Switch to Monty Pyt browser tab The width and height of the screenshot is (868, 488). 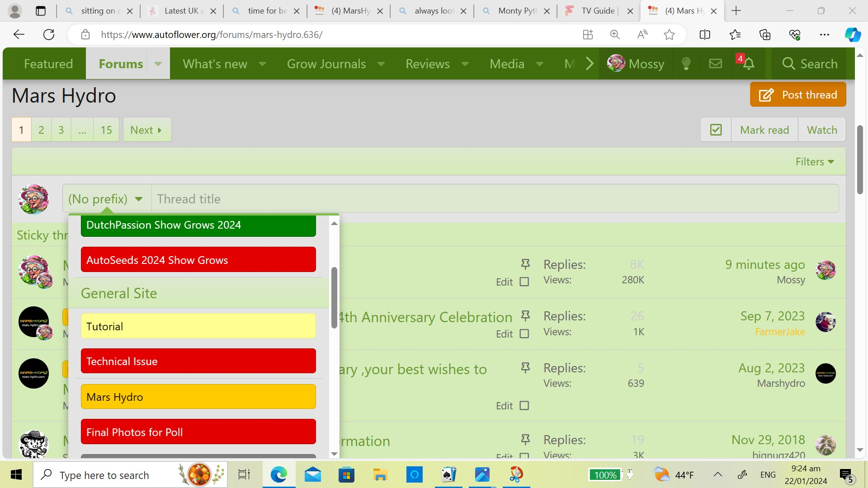[x=515, y=11]
